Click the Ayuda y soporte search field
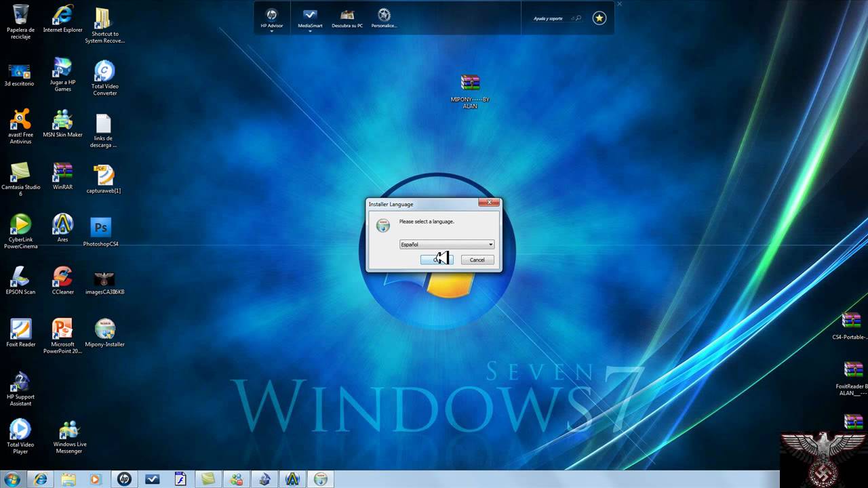 (x=557, y=18)
